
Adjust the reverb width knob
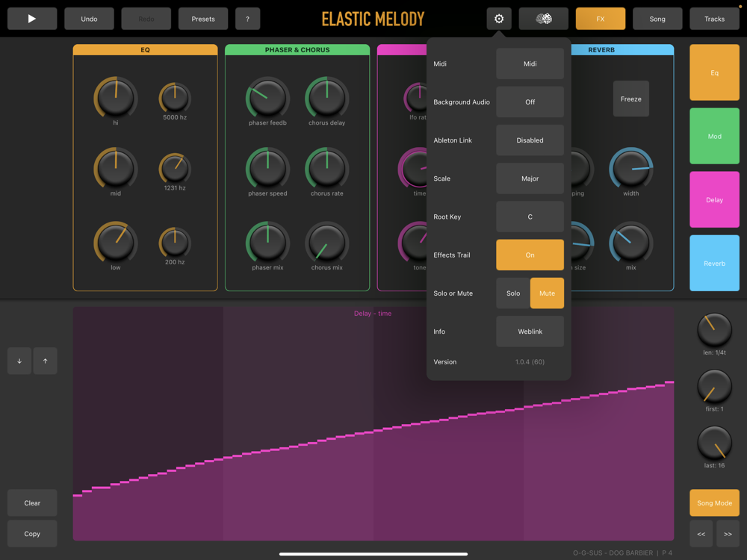pyautogui.click(x=630, y=168)
